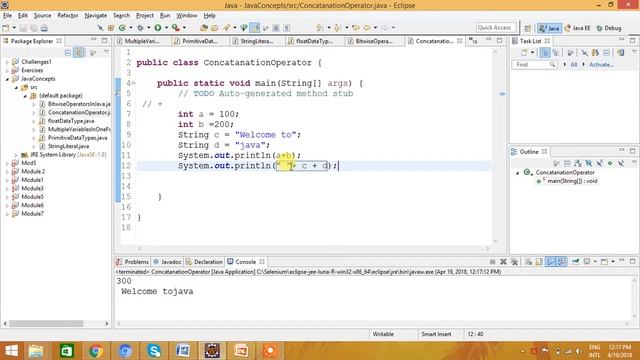Switch to StringLitera... editor tab
Viewport: 640px width, 360px height.
(x=257, y=41)
